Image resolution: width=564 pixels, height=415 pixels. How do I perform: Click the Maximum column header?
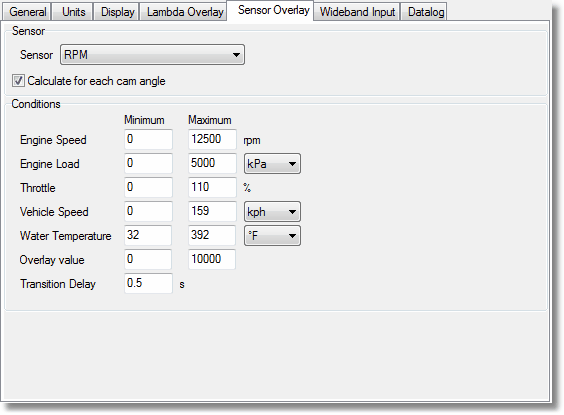(x=210, y=120)
